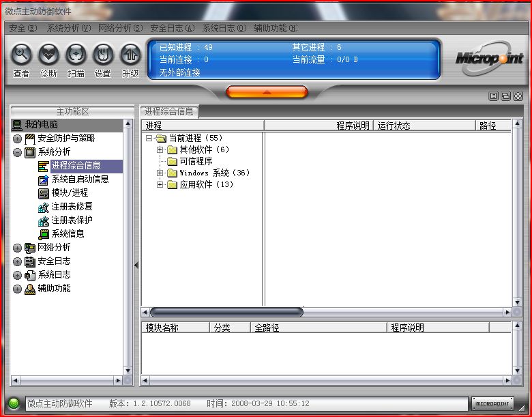Click the 进程 column header
This screenshot has height=417, width=532.
click(203, 126)
